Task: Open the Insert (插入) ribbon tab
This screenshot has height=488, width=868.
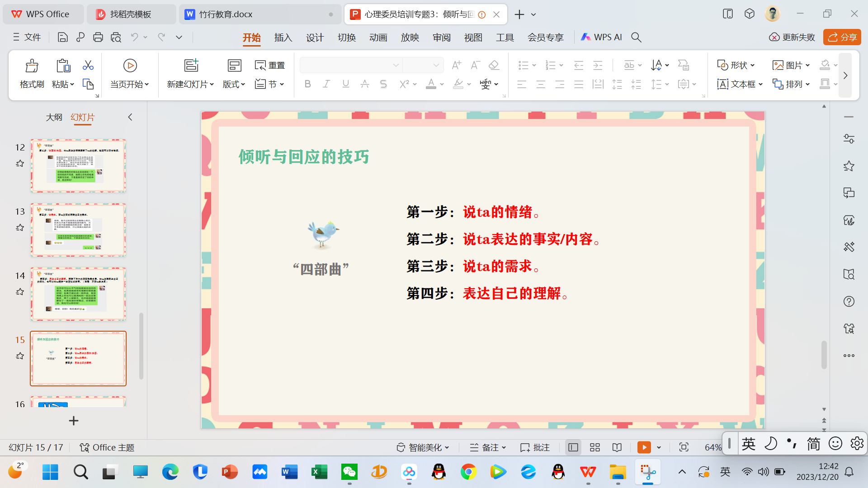Action: tap(283, 38)
